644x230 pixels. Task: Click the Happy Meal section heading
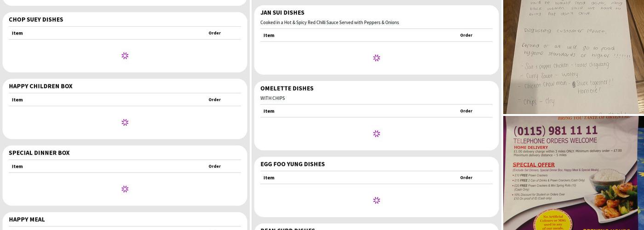(27, 219)
